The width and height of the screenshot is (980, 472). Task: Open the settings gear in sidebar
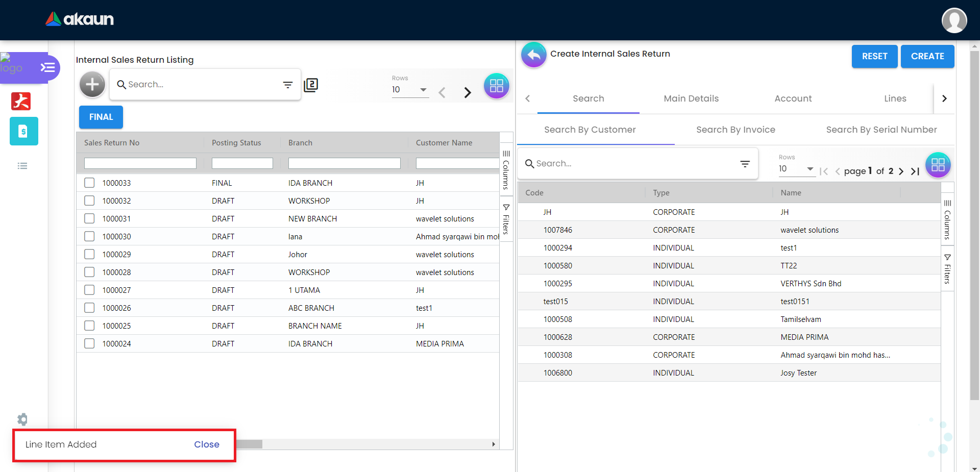[x=22, y=419]
